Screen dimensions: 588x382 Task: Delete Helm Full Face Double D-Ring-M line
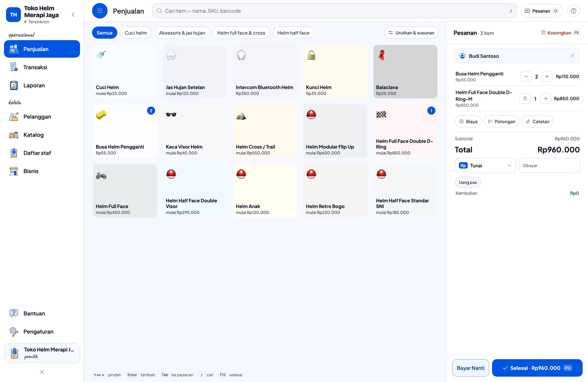click(x=525, y=99)
